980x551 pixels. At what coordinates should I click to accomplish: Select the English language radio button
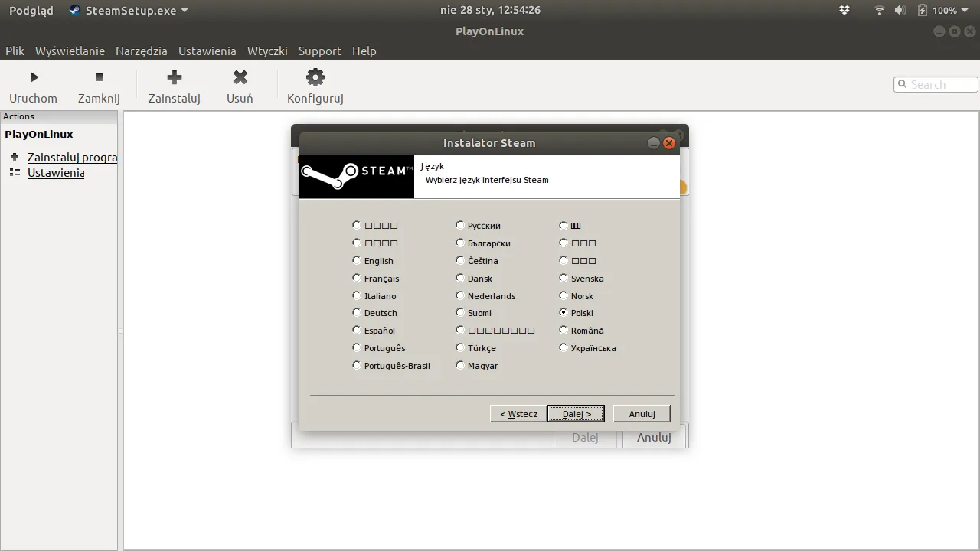click(x=357, y=260)
